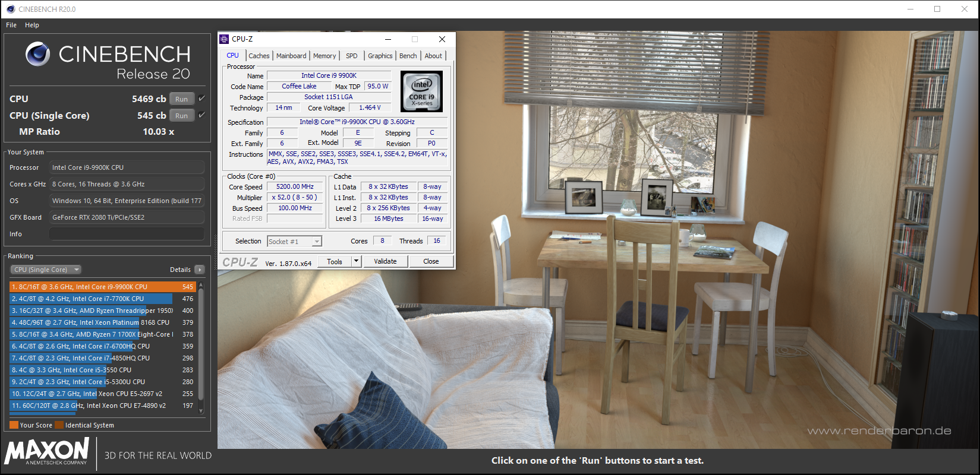The width and height of the screenshot is (980, 475).
Task: Click the Multiplier value x 52.0
Action: tap(295, 197)
